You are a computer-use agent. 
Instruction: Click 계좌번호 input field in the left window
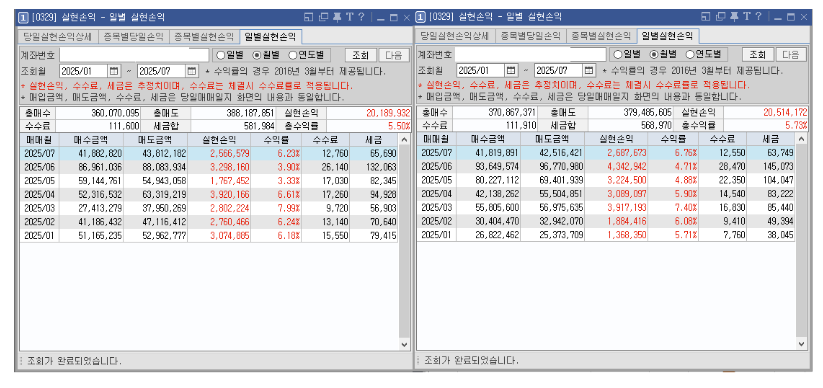click(x=134, y=55)
